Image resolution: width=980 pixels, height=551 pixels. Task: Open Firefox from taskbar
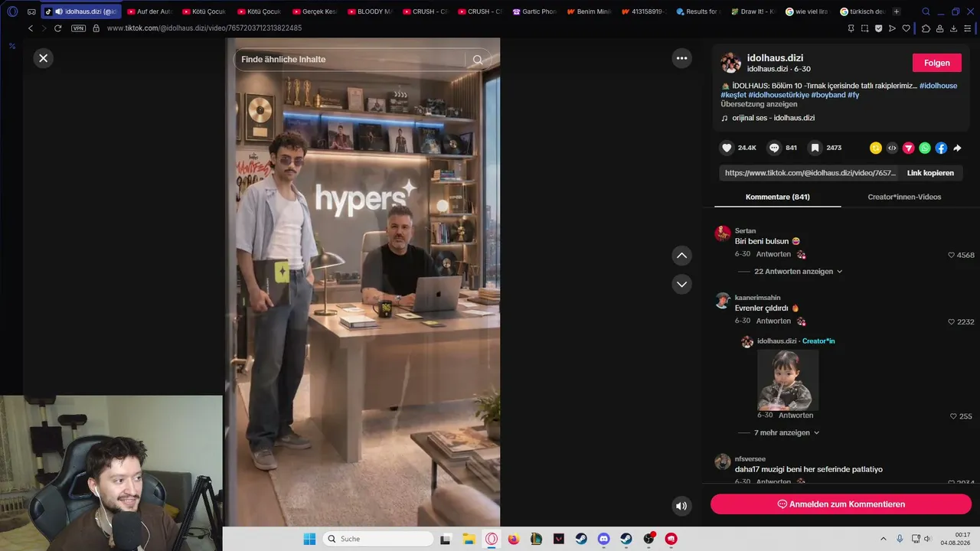point(514,539)
